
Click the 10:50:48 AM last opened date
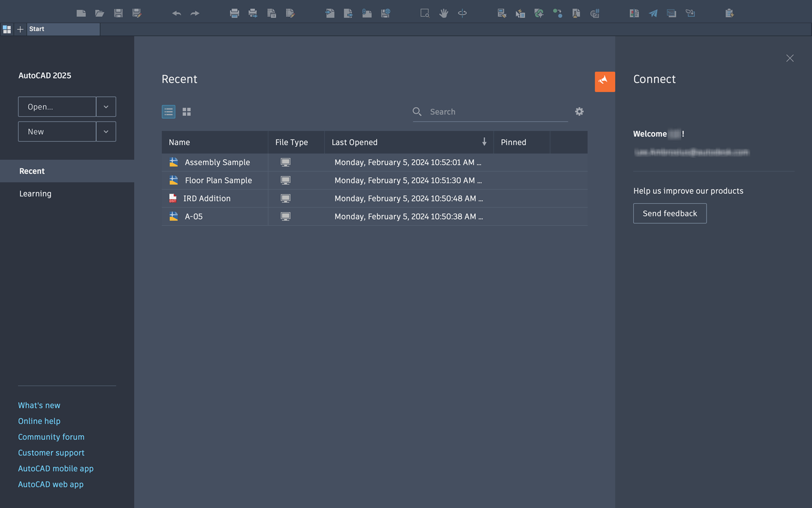pos(409,198)
